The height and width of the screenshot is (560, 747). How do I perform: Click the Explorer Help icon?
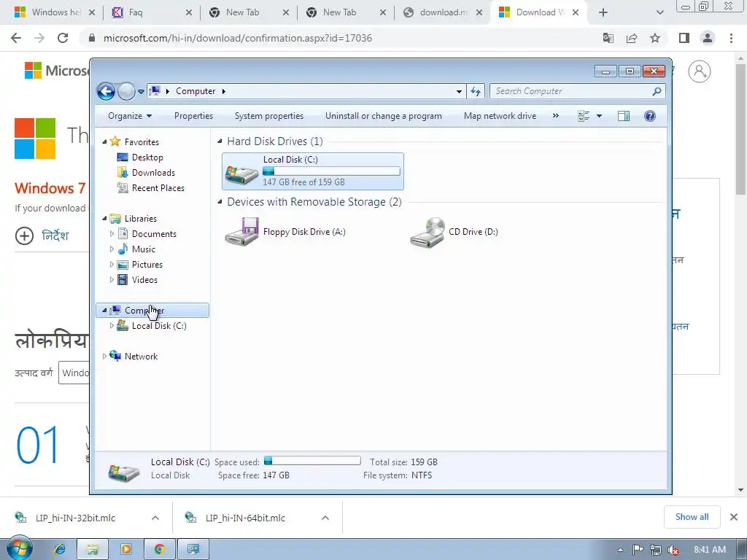(650, 116)
